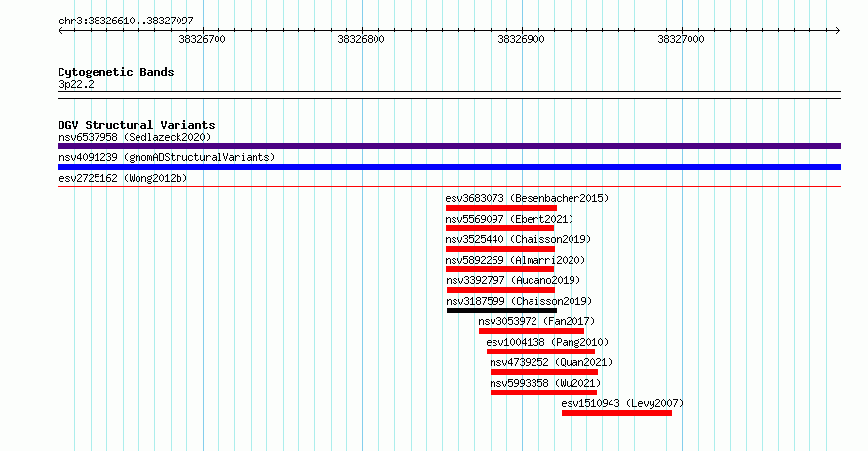The image size is (868, 451).
Task: Open nsv4739252 (Quan2021) label
Action: [551, 362]
